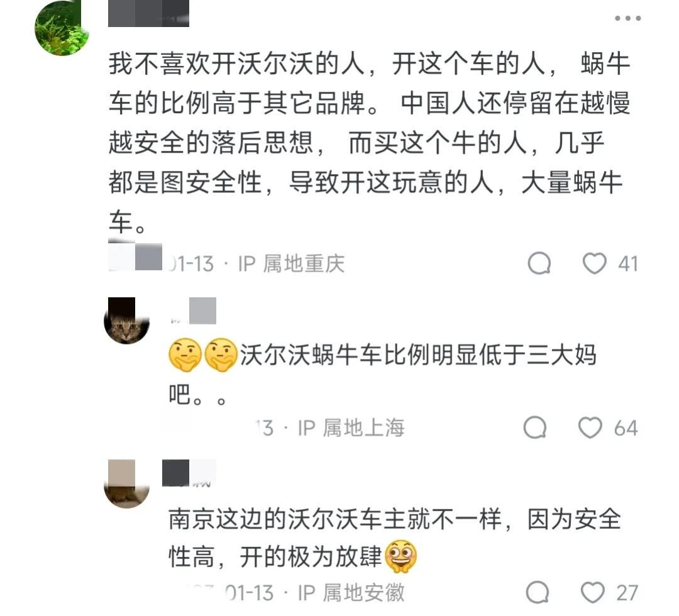Like the Chongqing comment with 41 likes
Screen dimensions: 679x616
594,263
